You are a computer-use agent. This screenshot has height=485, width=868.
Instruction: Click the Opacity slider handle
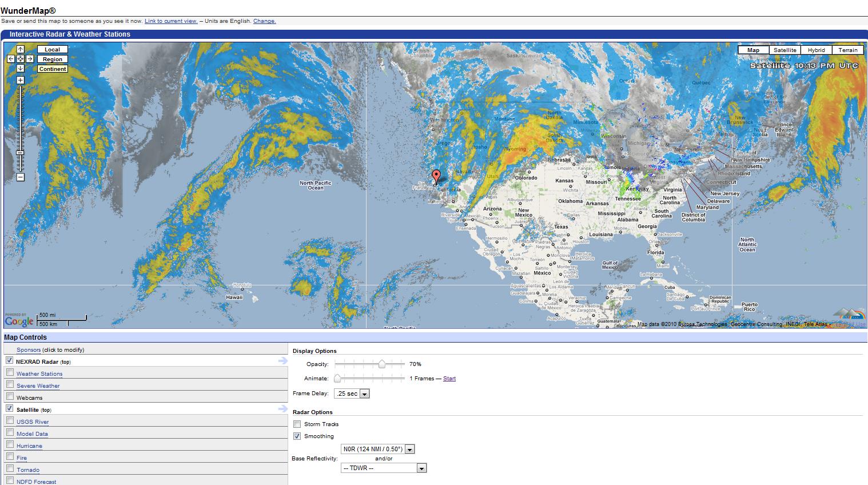[382, 364]
